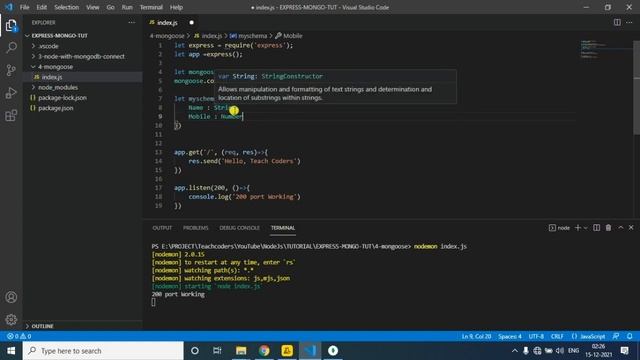Open the Go menu
The height and width of the screenshot is (360, 640).
110,7
